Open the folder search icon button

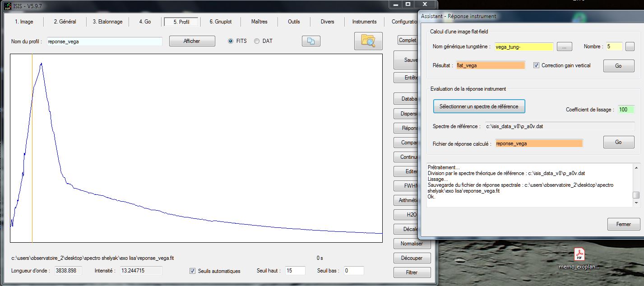click(368, 41)
